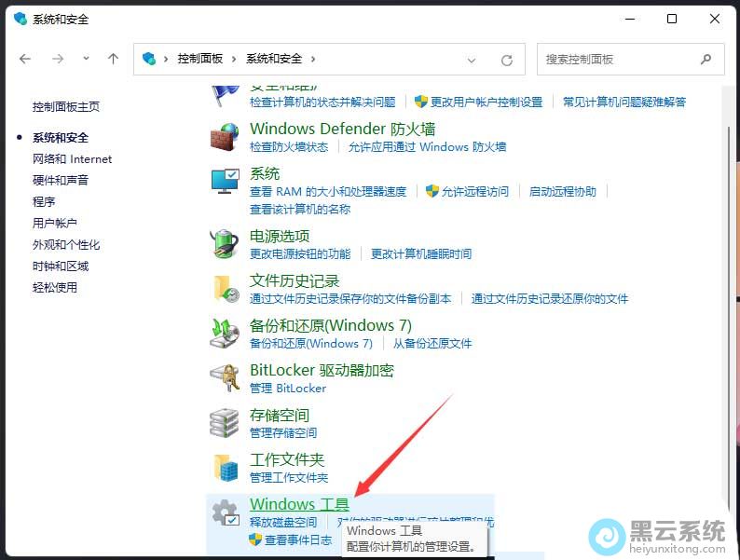Image resolution: width=740 pixels, height=560 pixels.
Task: Open 备份和还原(Windows 7) heading link
Action: pos(331,325)
